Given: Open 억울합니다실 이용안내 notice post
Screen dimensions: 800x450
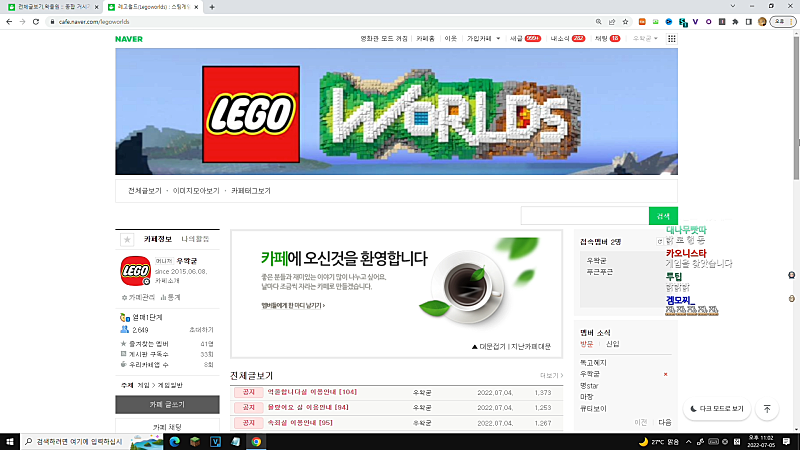Looking at the screenshot, I should click(x=312, y=392).
